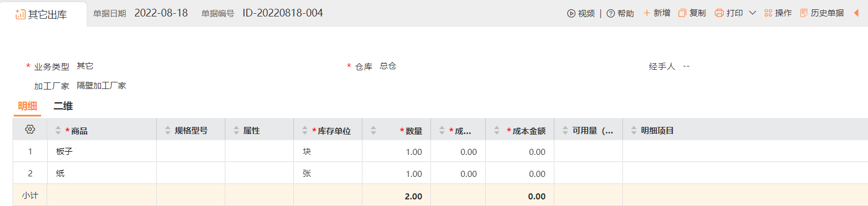Click the help question mark icon
This screenshot has width=868, height=206.
[x=611, y=13]
